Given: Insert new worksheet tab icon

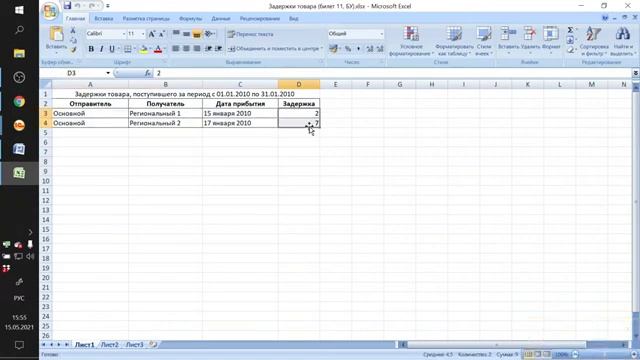Looking at the screenshot, I should tap(153, 344).
